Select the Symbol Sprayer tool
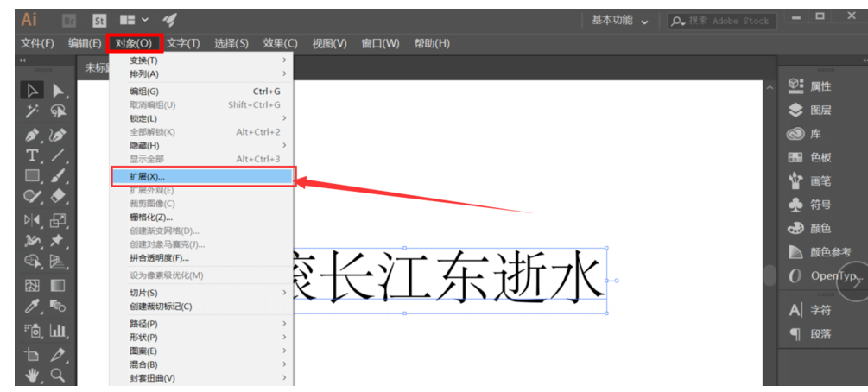Screen dimensions: 868x392 [x=33, y=331]
